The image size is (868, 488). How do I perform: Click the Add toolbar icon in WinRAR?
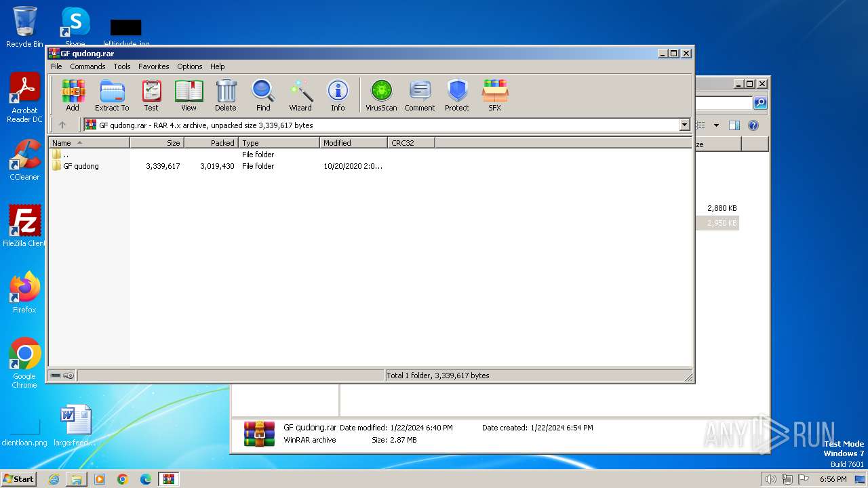[x=73, y=96]
